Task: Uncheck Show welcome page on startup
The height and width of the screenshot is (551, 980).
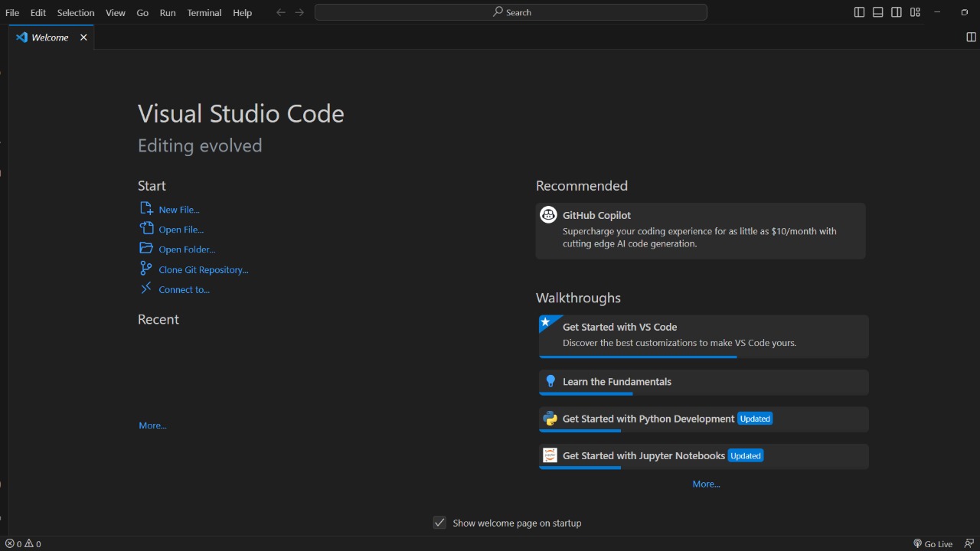Action: click(439, 522)
